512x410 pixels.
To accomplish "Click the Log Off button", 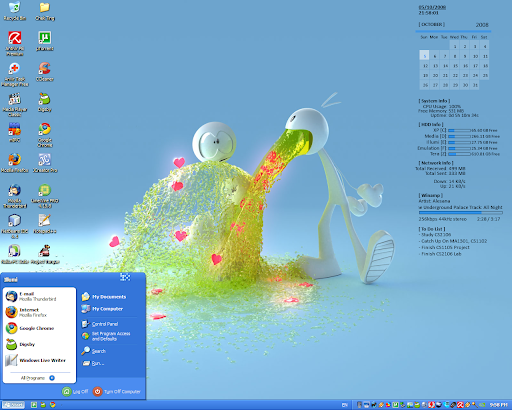I will click(x=75, y=391).
